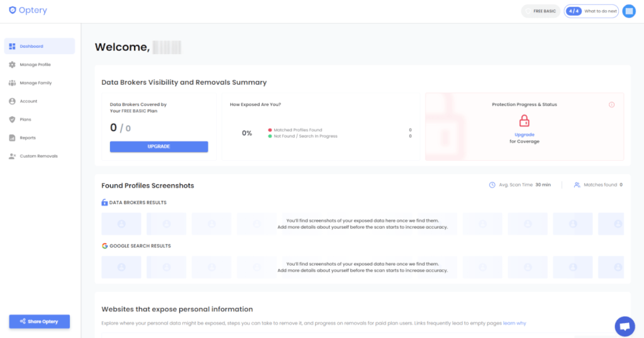Click the Avg. Scan Time clock icon
Viewport: 644px width, 338px height.
point(492,185)
